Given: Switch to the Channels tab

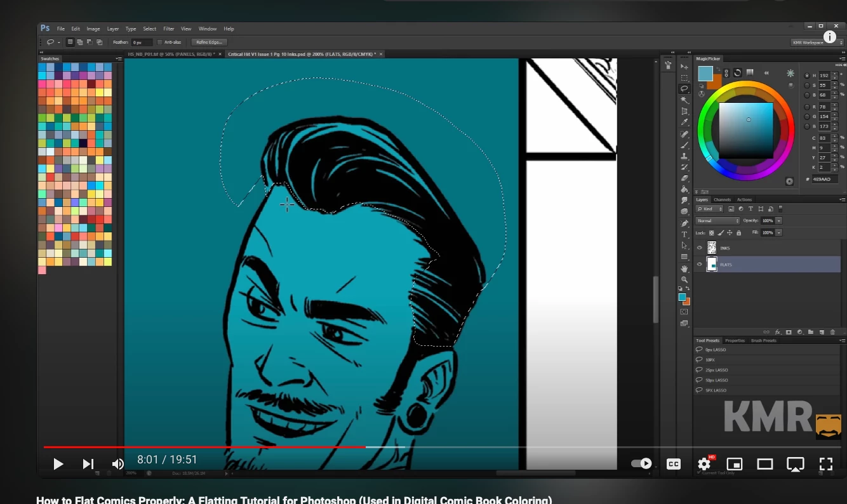Looking at the screenshot, I should click(723, 199).
